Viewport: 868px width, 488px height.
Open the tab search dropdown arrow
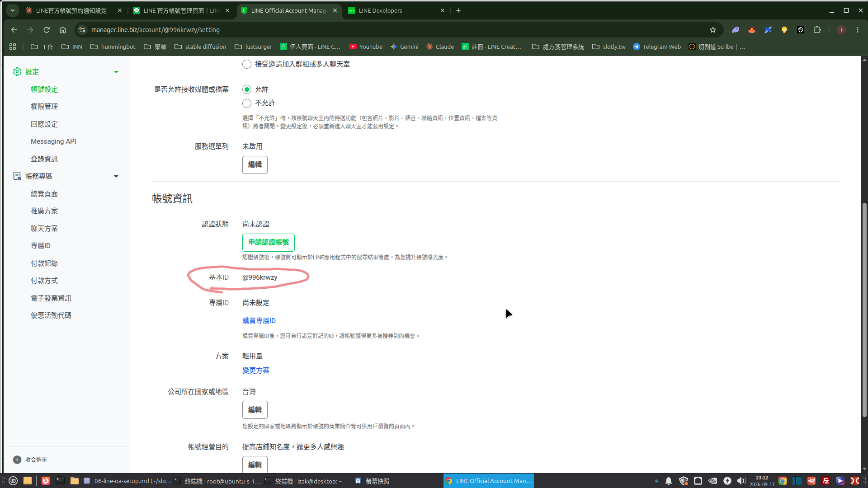pos(13,10)
